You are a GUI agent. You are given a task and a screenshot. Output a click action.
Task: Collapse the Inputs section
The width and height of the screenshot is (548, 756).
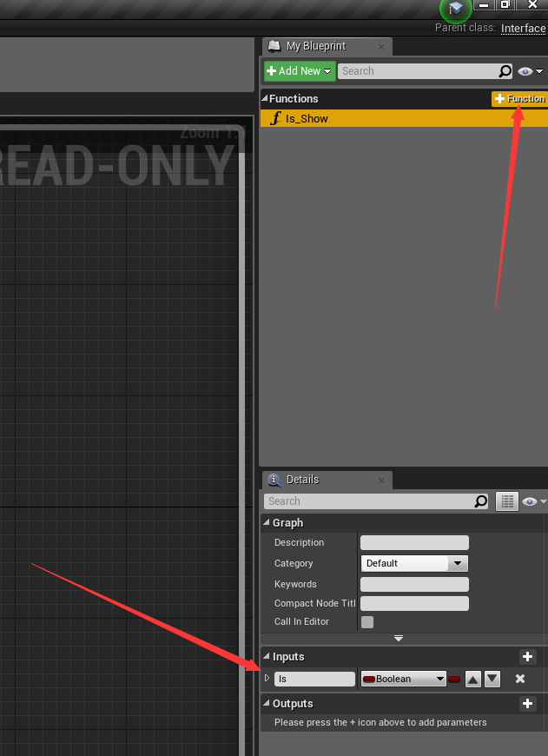pyautogui.click(x=266, y=656)
